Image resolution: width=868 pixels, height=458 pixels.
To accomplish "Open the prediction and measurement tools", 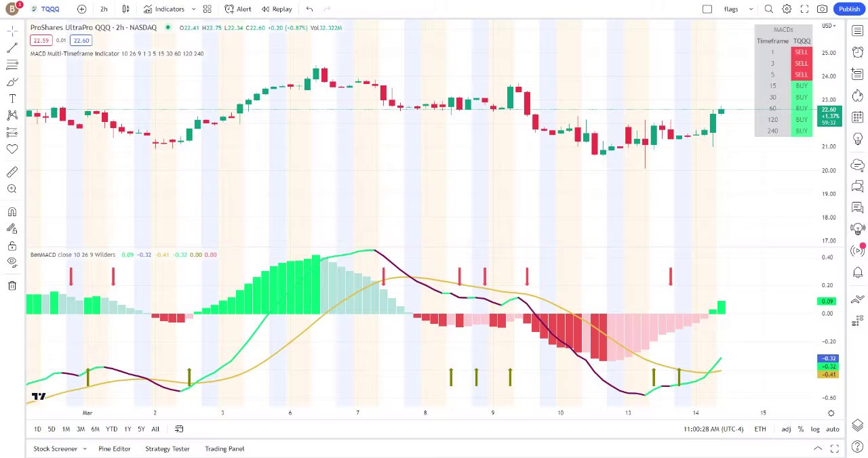I will [x=12, y=132].
